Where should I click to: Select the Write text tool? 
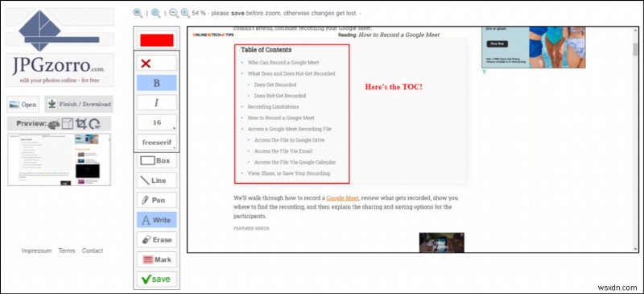[x=156, y=220]
